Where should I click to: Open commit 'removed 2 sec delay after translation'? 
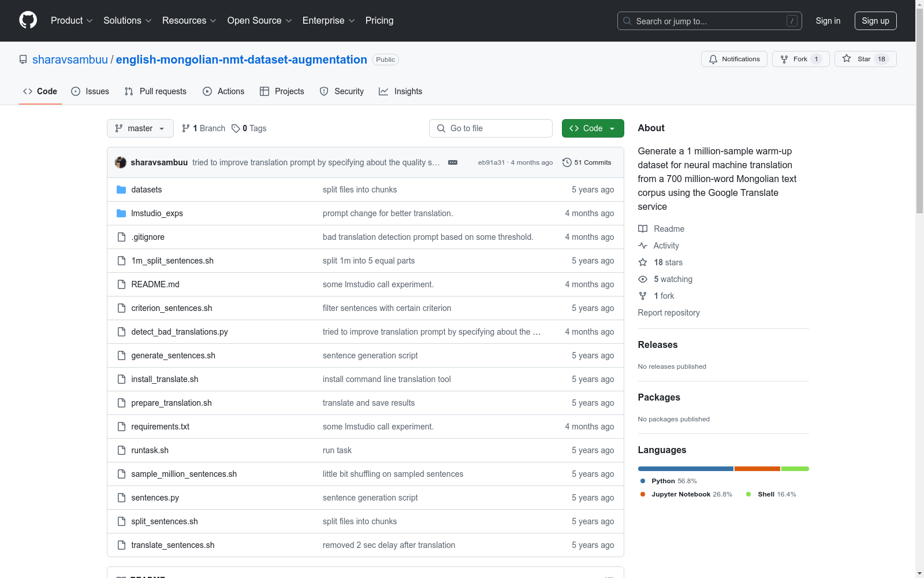point(389,545)
